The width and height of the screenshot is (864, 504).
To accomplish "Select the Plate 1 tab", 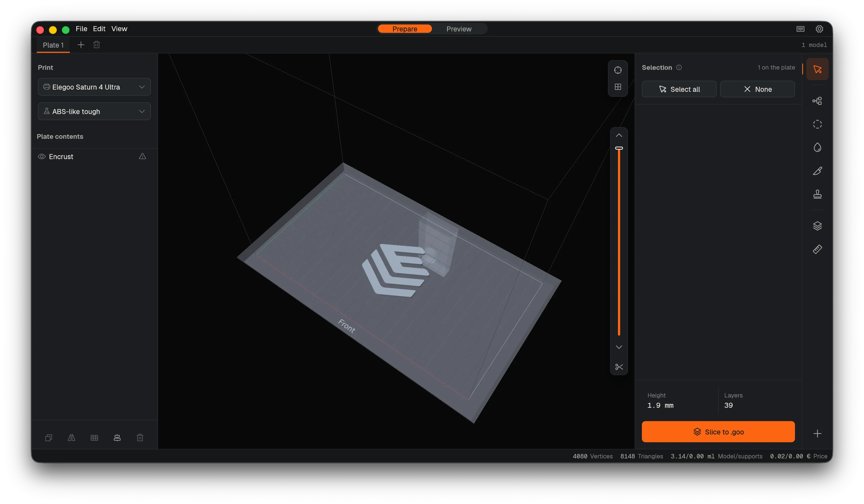I will coord(53,45).
